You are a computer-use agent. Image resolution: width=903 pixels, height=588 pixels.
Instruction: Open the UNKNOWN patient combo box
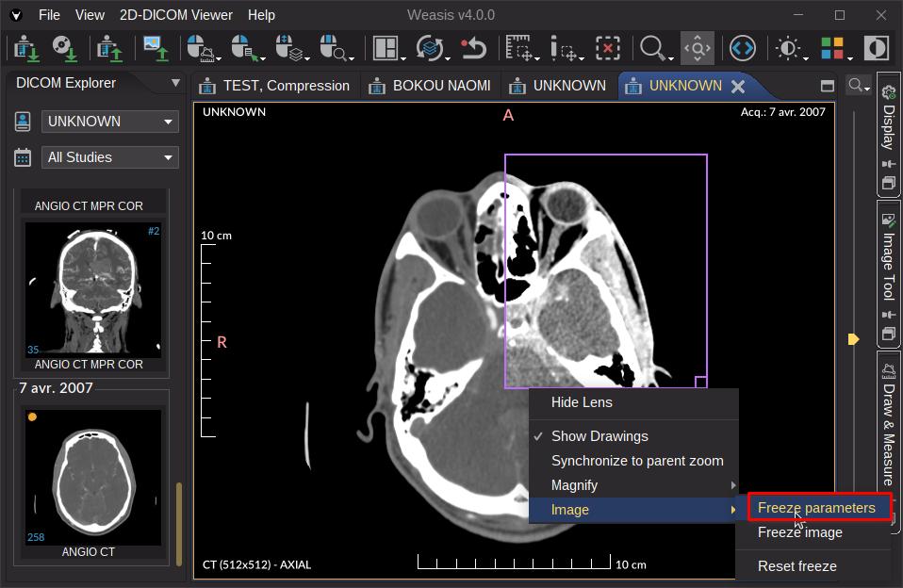click(x=110, y=122)
